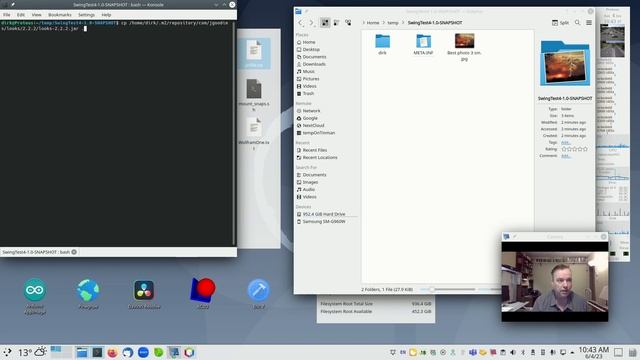The height and width of the screenshot is (360, 640).
Task: Open KDE application launcher in taskbar
Action: [7, 352]
